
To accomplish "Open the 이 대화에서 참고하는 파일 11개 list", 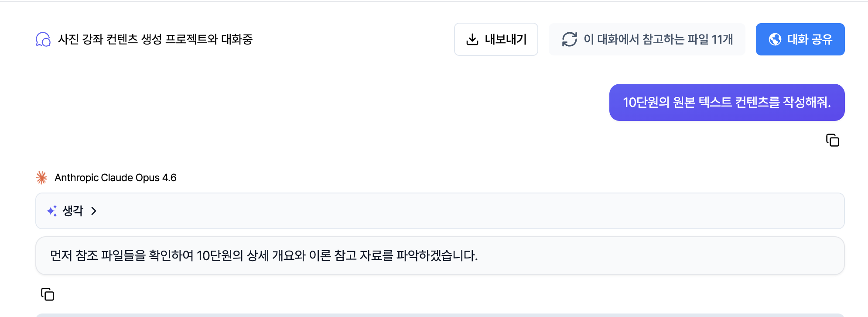I will pos(658,39).
